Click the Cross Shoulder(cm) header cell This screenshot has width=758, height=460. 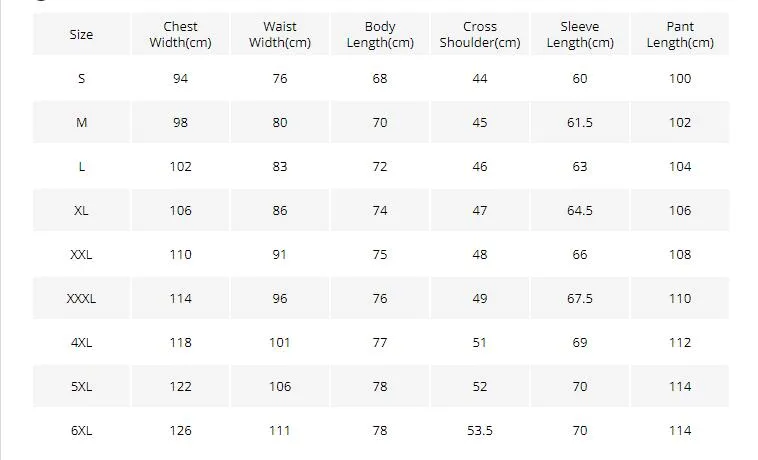(x=480, y=34)
